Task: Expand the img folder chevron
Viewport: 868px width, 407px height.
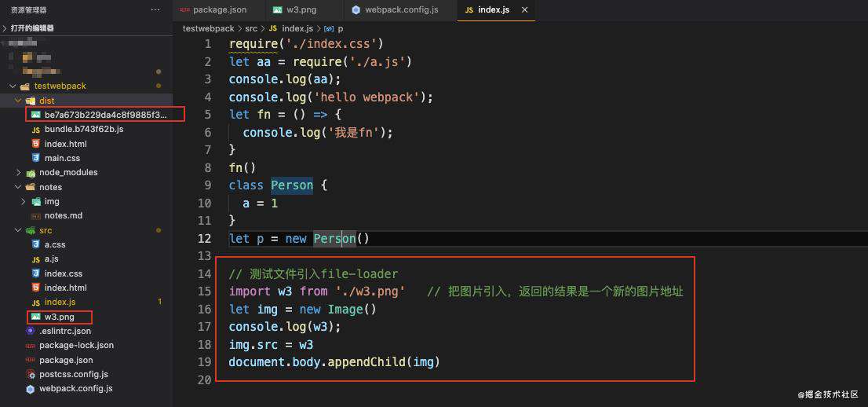Action: click(24, 201)
